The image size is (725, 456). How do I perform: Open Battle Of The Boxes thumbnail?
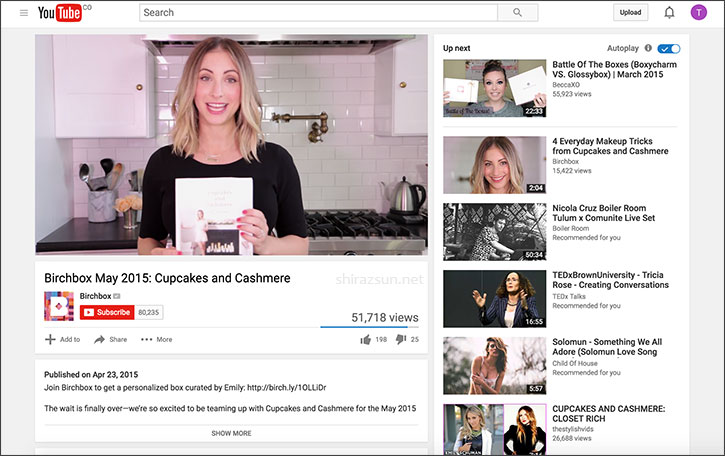494,88
